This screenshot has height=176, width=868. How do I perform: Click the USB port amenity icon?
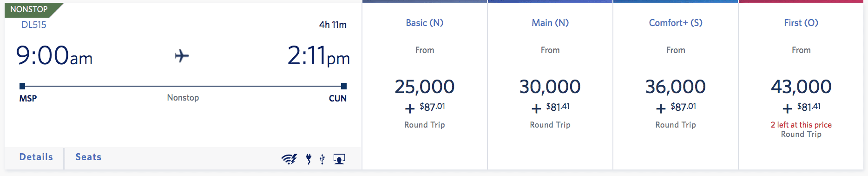322,159
